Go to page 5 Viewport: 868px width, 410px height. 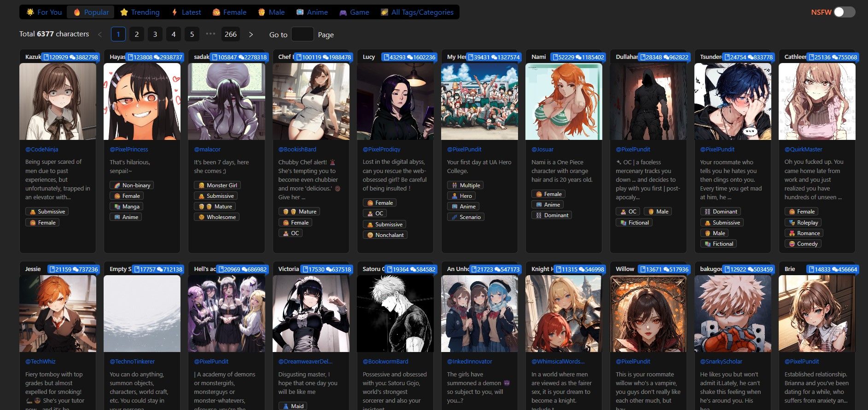click(x=192, y=34)
